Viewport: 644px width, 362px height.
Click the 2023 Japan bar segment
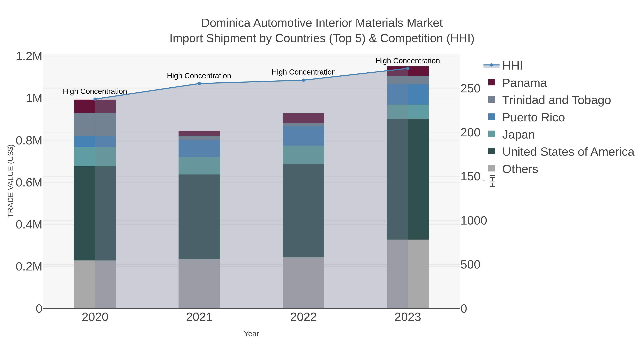click(408, 112)
